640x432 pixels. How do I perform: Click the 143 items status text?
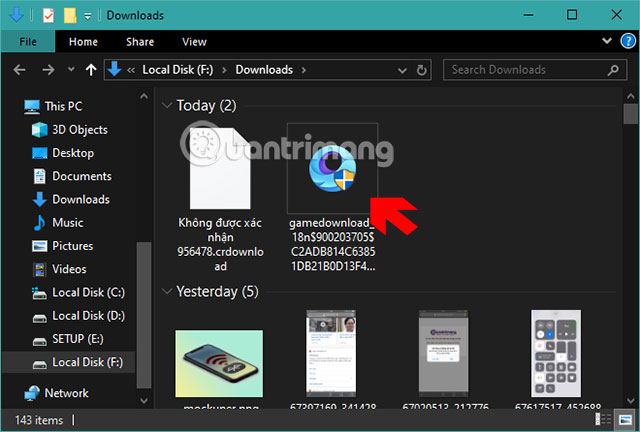(x=39, y=420)
